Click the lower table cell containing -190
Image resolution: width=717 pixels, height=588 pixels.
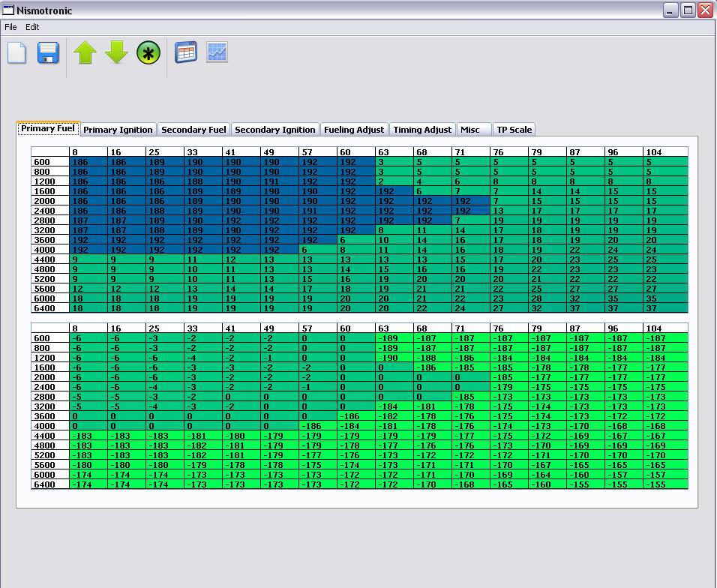(x=394, y=358)
